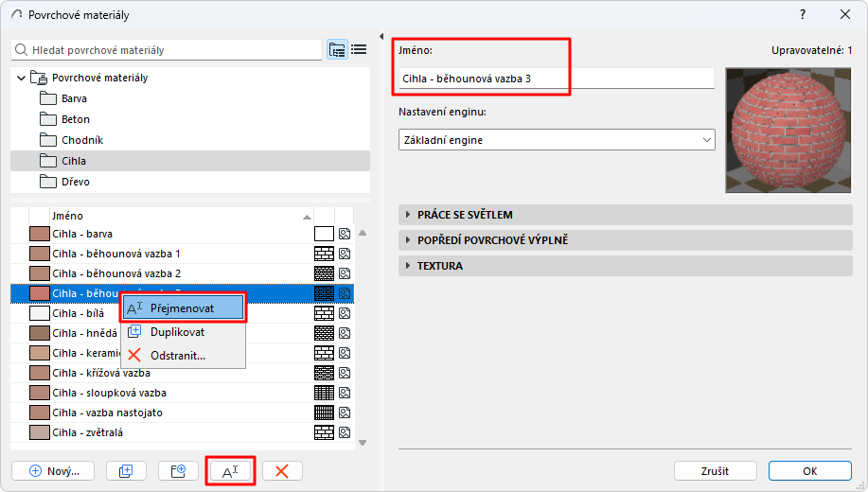Choose Přejmenovat from the context menu
This screenshot has height=492, width=868.
[184, 308]
